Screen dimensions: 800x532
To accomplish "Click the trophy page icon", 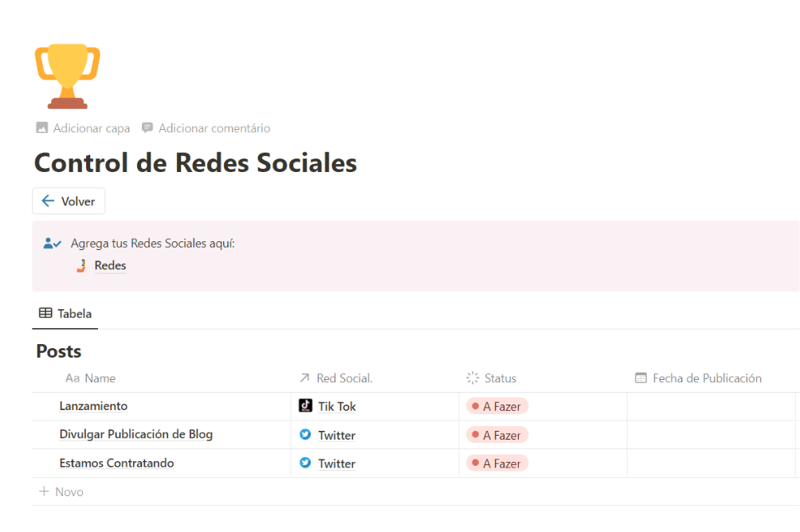I will tap(68, 76).
